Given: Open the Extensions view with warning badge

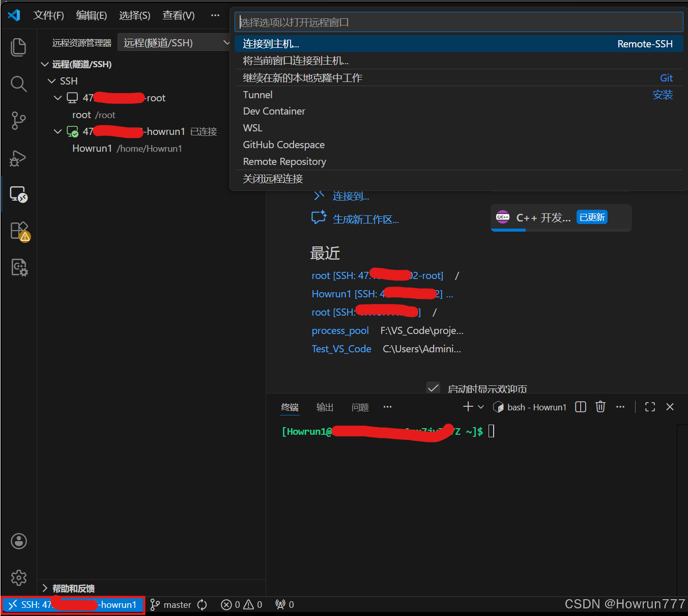Looking at the screenshot, I should click(x=20, y=232).
